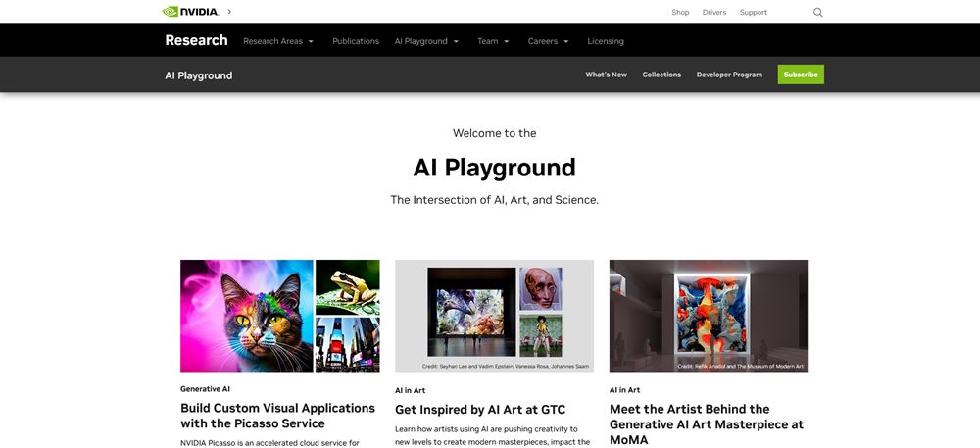
Task: Click the green Subscribe button
Action: [x=801, y=75]
